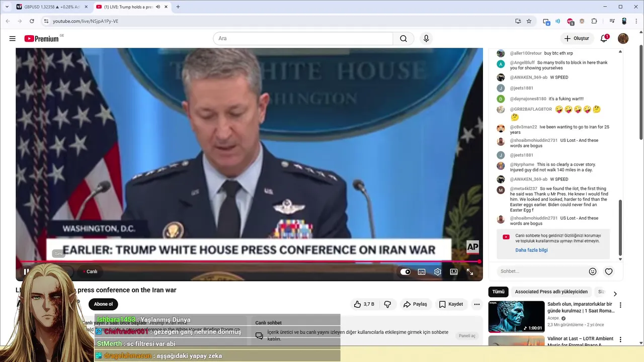Jump to live with Canlı indicator
Viewport: 644px width, 362px height.
tap(90, 271)
